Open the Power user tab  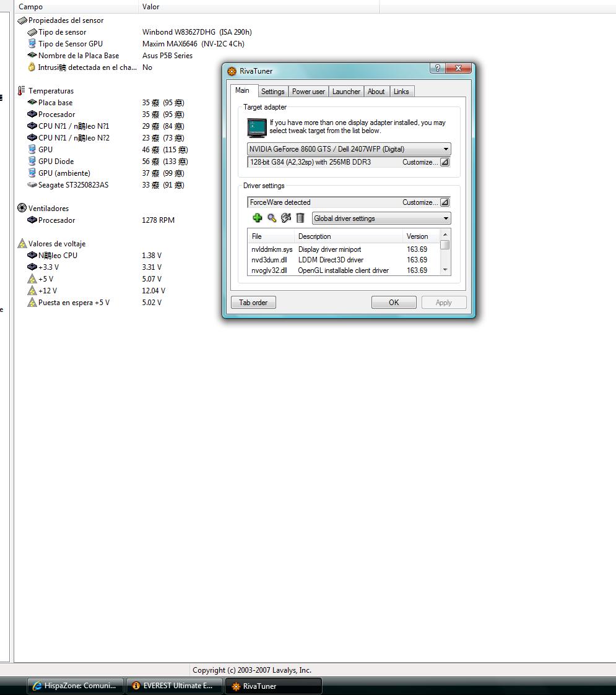[308, 92]
